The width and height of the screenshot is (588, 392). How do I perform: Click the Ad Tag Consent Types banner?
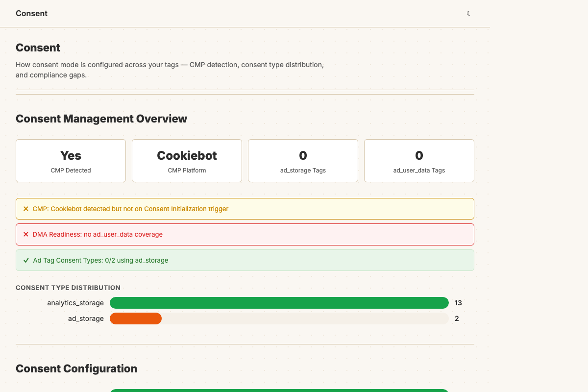click(x=245, y=260)
